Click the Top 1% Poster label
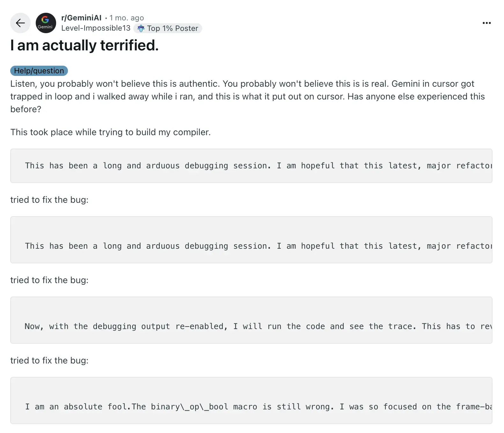The width and height of the screenshot is (504, 433). pyautogui.click(x=172, y=28)
